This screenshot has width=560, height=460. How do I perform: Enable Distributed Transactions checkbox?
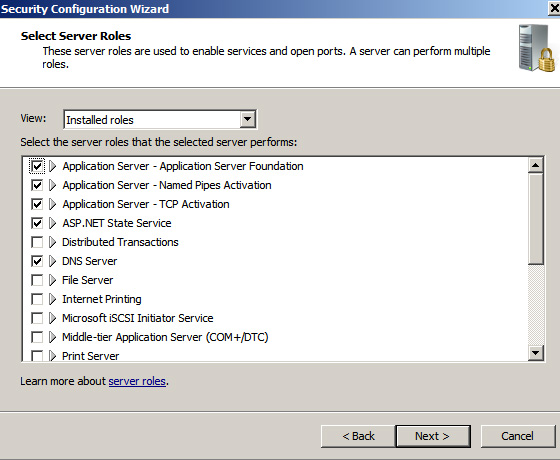(x=37, y=242)
